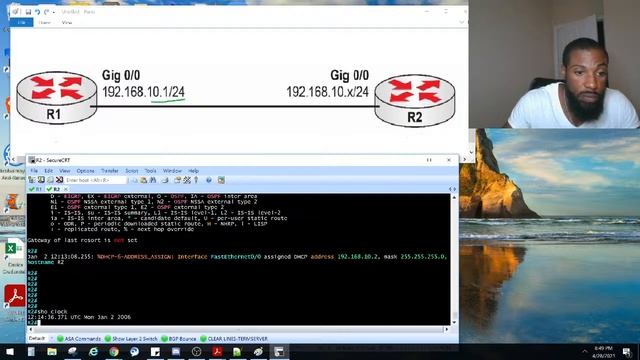
Task: Click the 192.168.10.x/24 address label
Action: pos(327,92)
